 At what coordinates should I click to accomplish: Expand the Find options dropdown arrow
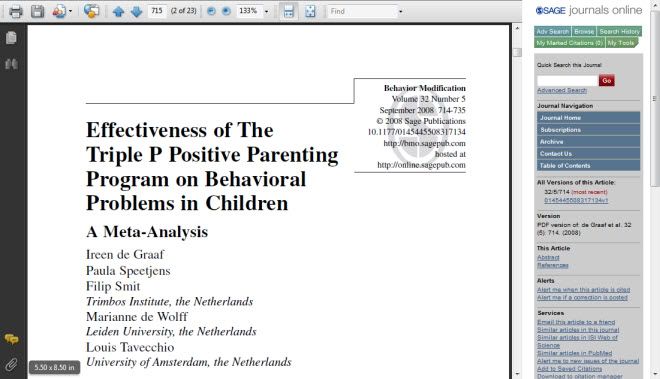pyautogui.click(x=400, y=11)
